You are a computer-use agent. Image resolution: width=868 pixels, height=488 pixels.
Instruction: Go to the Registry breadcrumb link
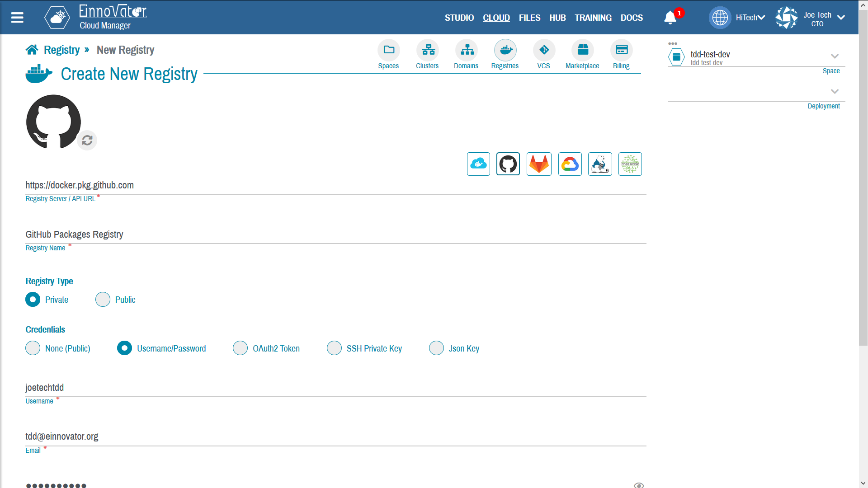pos(61,50)
